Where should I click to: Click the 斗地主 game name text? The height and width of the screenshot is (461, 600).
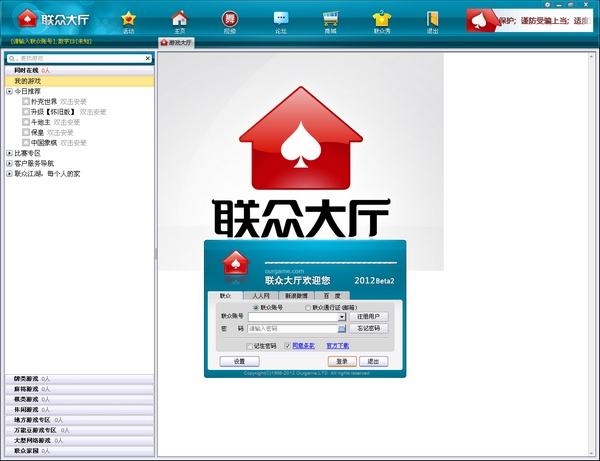[x=41, y=122]
